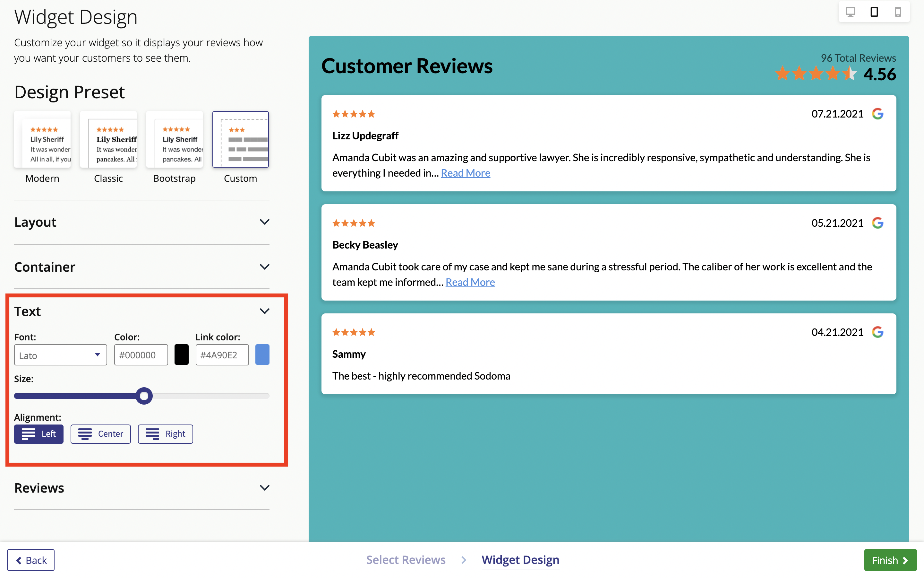Click the link color hex field
Screen dimensions: 924x578
222,355
